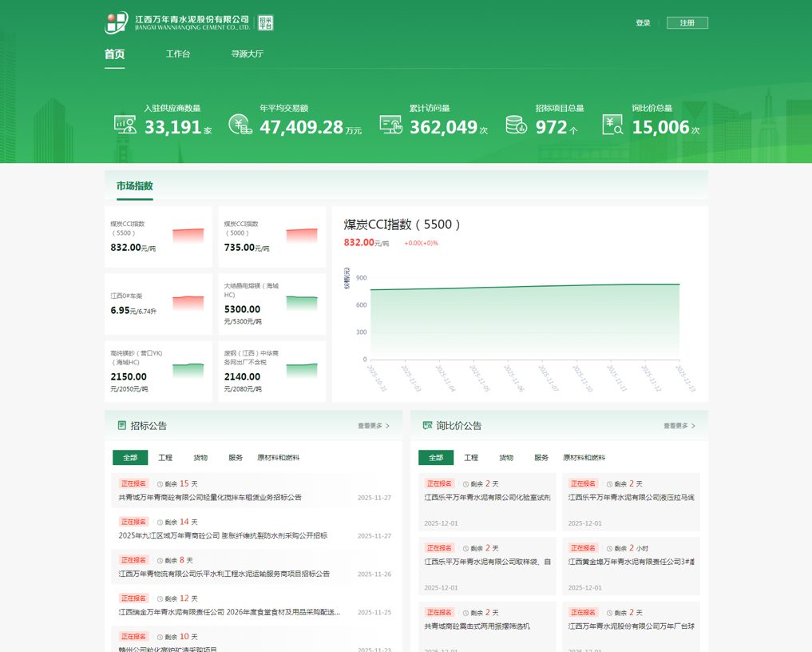
Task: Select the 货物 filter in 询比价公告
Action: pos(506,458)
